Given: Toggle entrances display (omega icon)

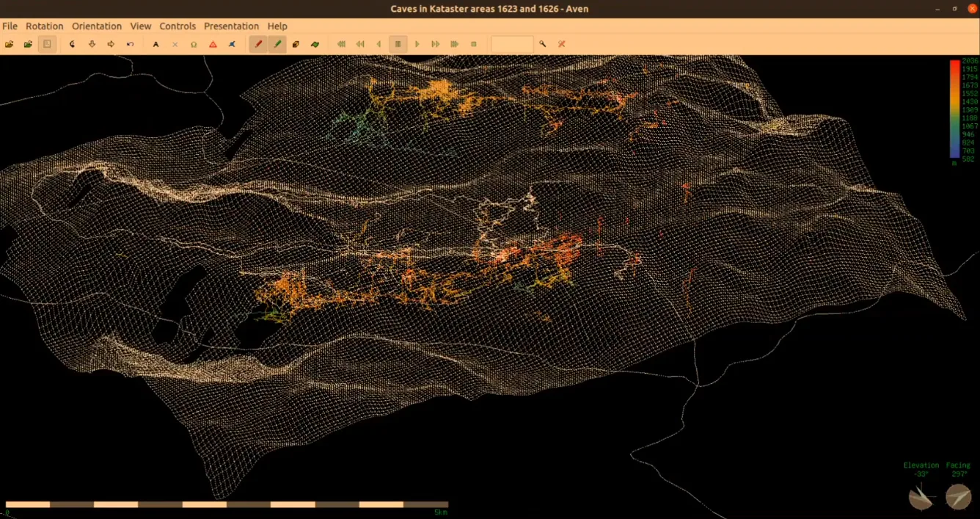Looking at the screenshot, I should (194, 44).
